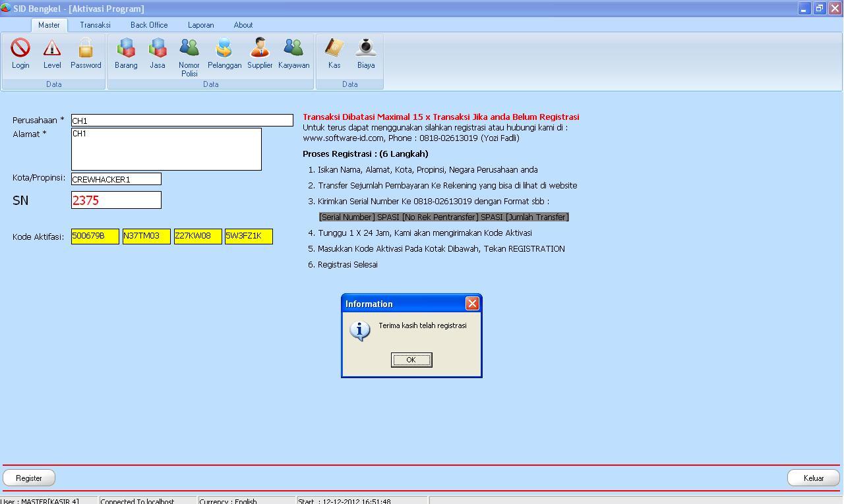
Task: Click the Register button
Action: (x=29, y=478)
